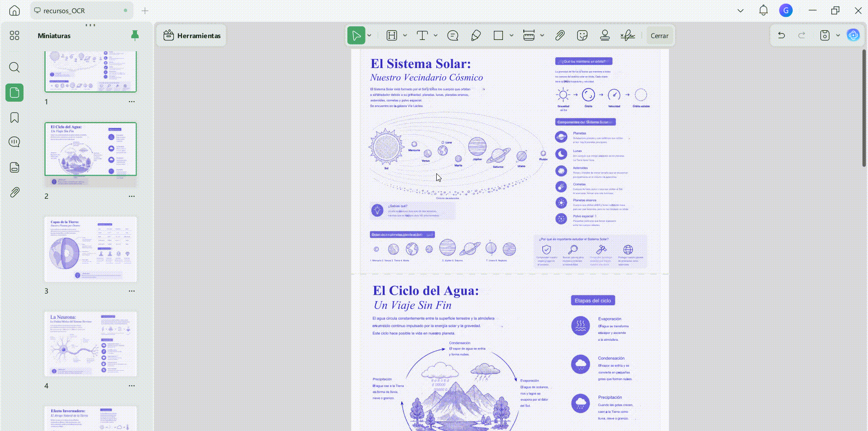Open page 4 thumbnail more options
Screen dimensions: 868x431
click(x=132, y=386)
